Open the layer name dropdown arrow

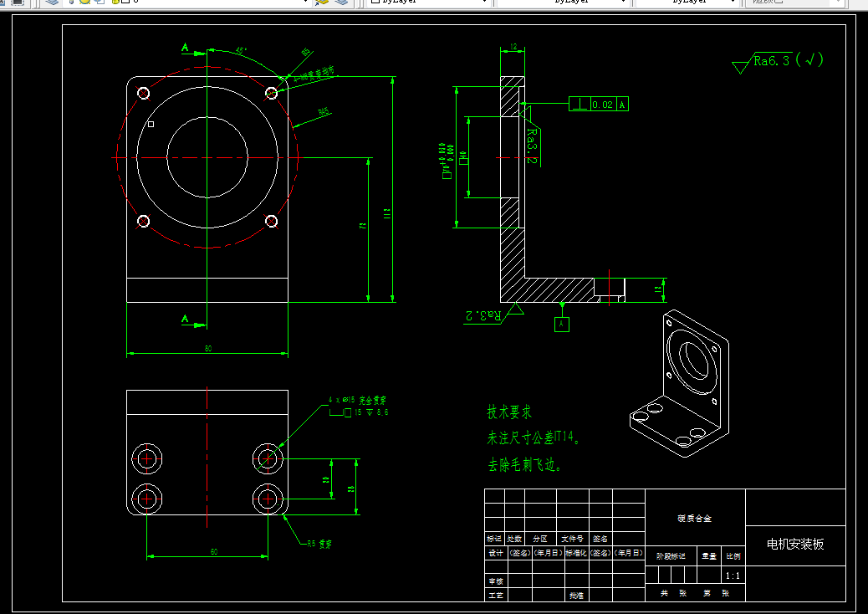pos(305,3)
